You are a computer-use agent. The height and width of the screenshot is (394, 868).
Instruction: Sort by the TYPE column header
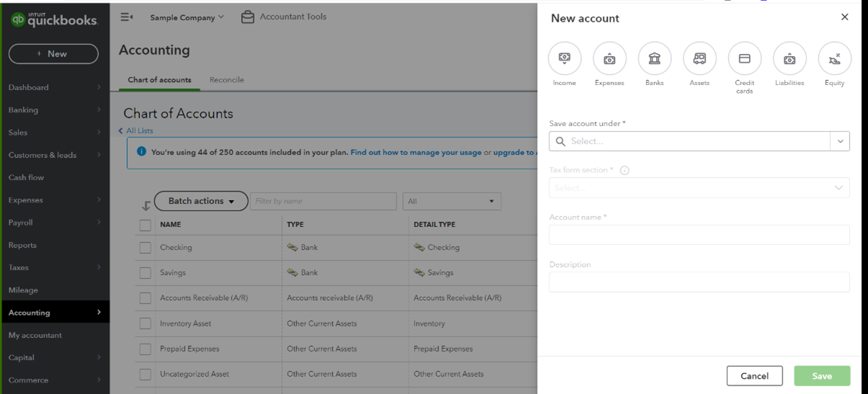pyautogui.click(x=295, y=225)
